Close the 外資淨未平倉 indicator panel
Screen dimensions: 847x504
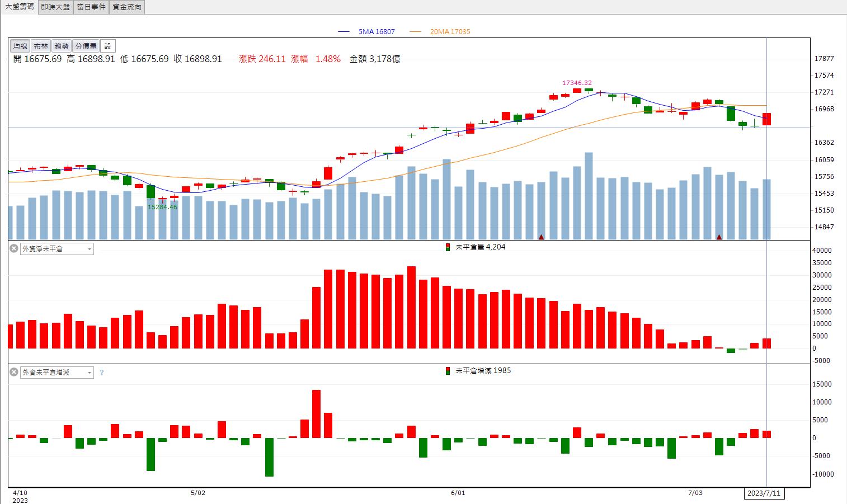tap(14, 248)
